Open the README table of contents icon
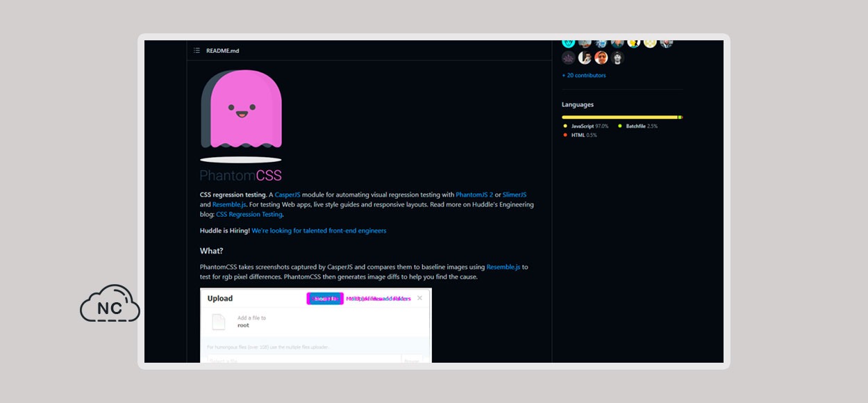 point(197,51)
